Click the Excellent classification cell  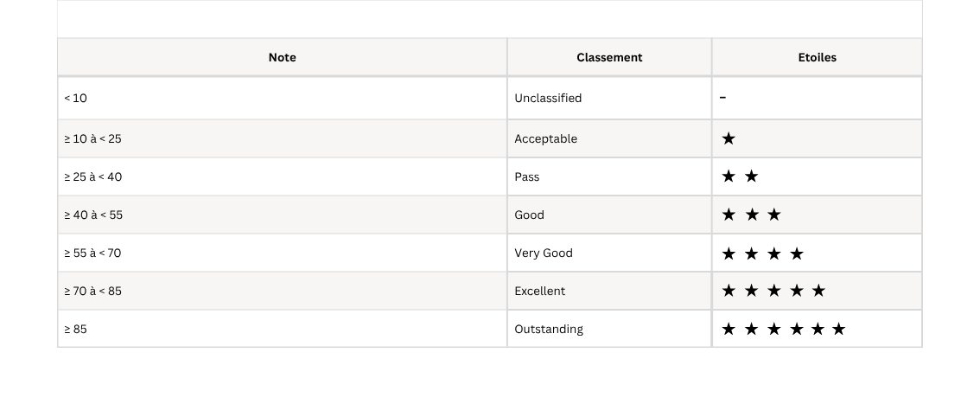tap(539, 291)
